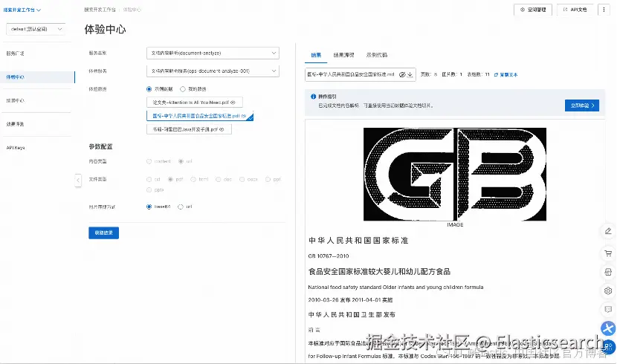The image size is (617, 364).
Task: Click the heading 中华人民共和国国家标准
Action: click(358, 241)
